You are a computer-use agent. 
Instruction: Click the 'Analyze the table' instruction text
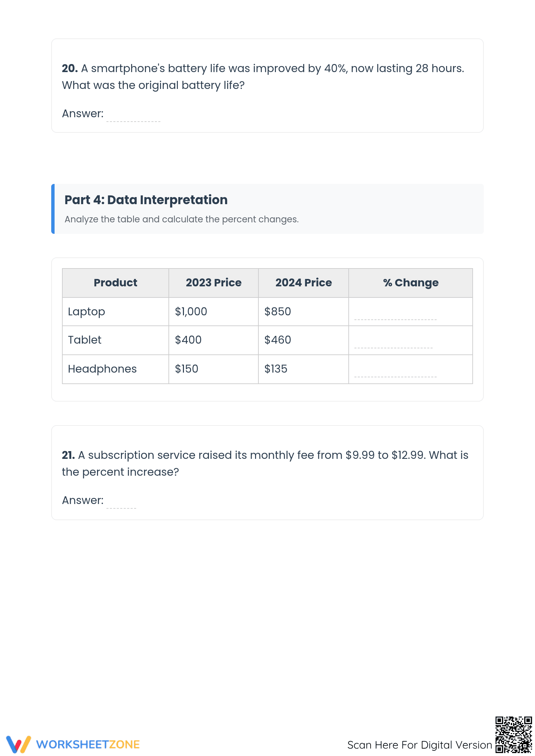click(182, 219)
